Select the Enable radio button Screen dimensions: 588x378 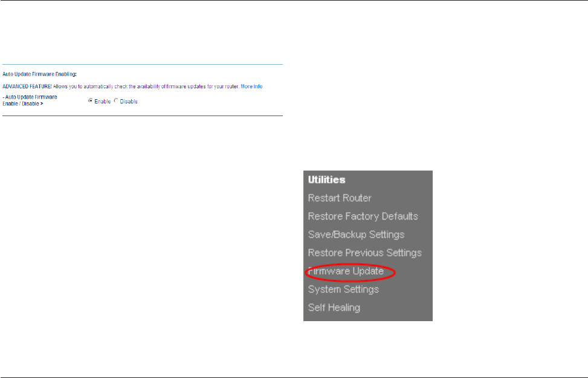[91, 100]
